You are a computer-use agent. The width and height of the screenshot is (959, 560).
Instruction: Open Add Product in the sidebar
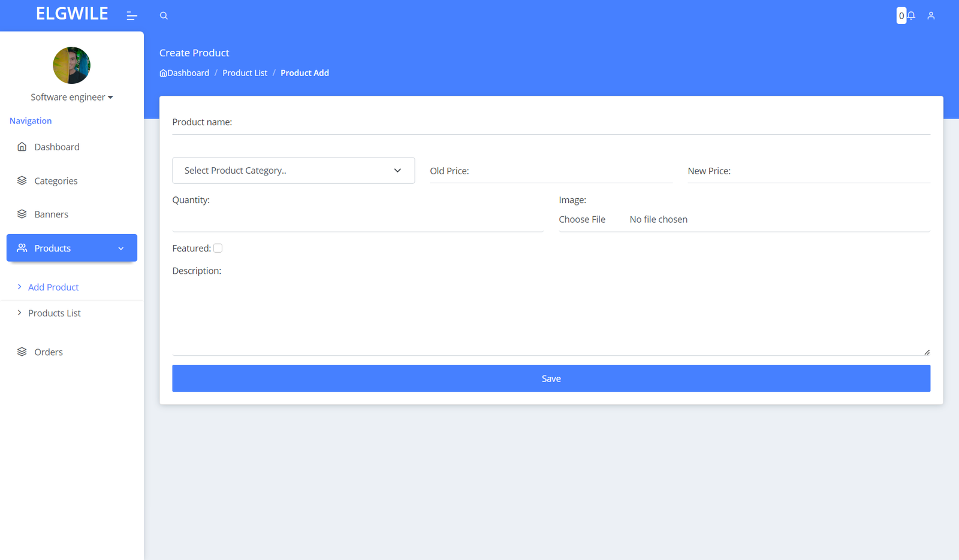point(53,287)
